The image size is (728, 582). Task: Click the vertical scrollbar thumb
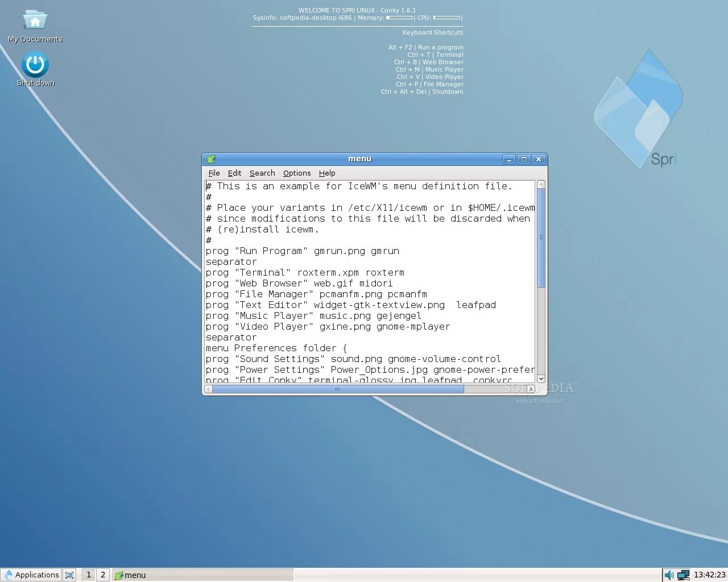[x=541, y=238]
